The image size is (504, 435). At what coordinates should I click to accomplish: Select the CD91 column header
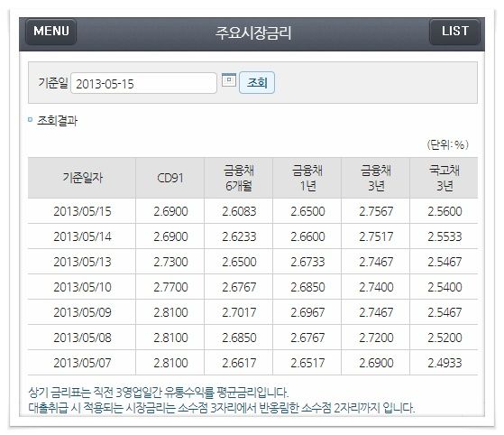[x=170, y=178]
